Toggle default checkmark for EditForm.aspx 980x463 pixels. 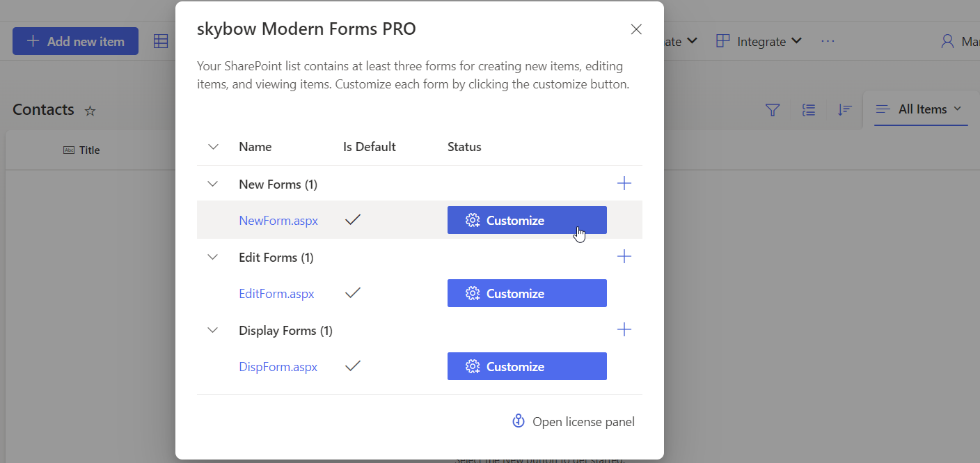pos(353,293)
